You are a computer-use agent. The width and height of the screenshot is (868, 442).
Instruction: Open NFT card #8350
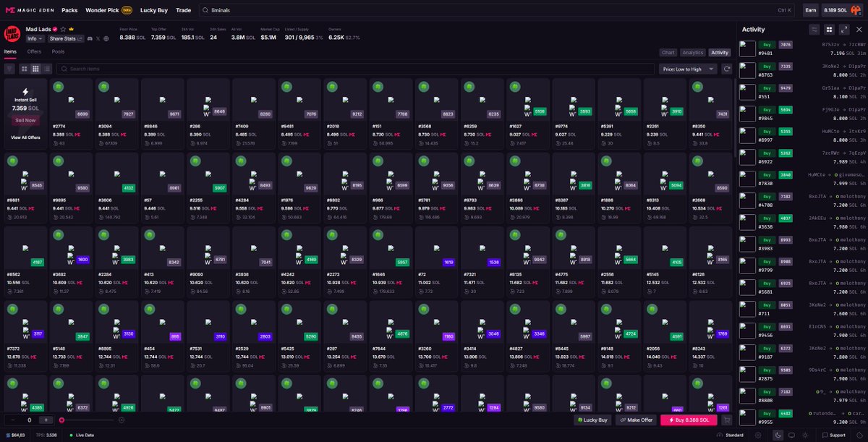[712, 113]
